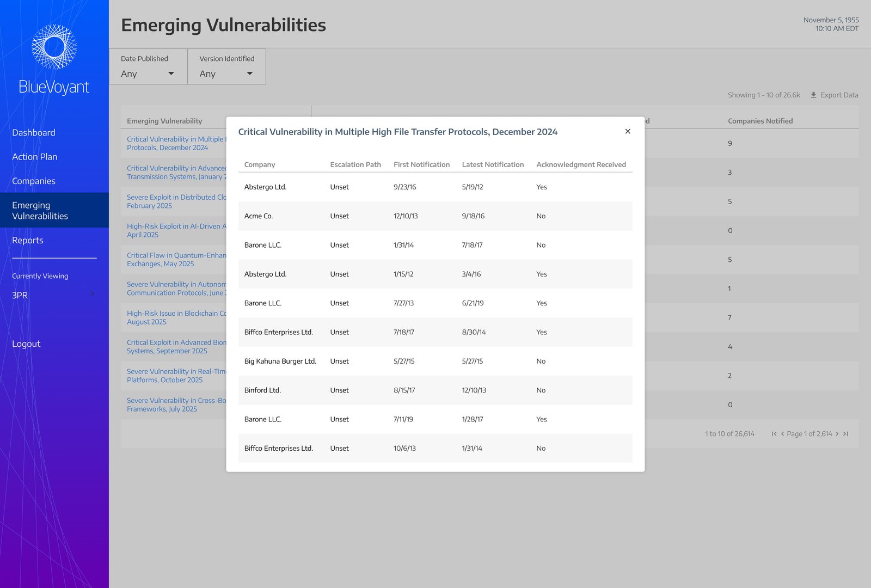The width and height of the screenshot is (871, 588).
Task: Open the Version Identified dropdown
Action: coord(226,66)
